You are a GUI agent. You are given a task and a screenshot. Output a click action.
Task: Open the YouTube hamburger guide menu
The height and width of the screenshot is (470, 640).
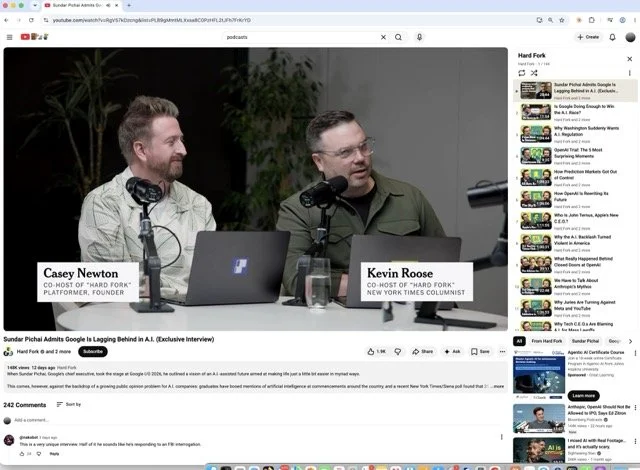click(9, 37)
